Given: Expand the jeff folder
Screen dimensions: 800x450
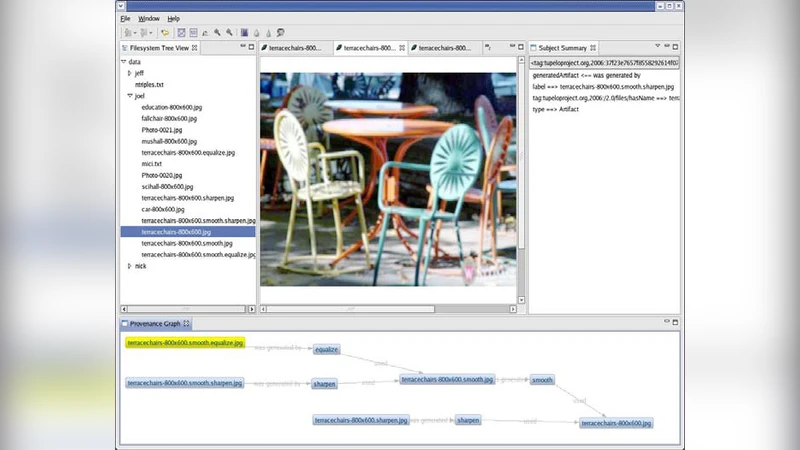Looking at the screenshot, I should coord(129,73).
